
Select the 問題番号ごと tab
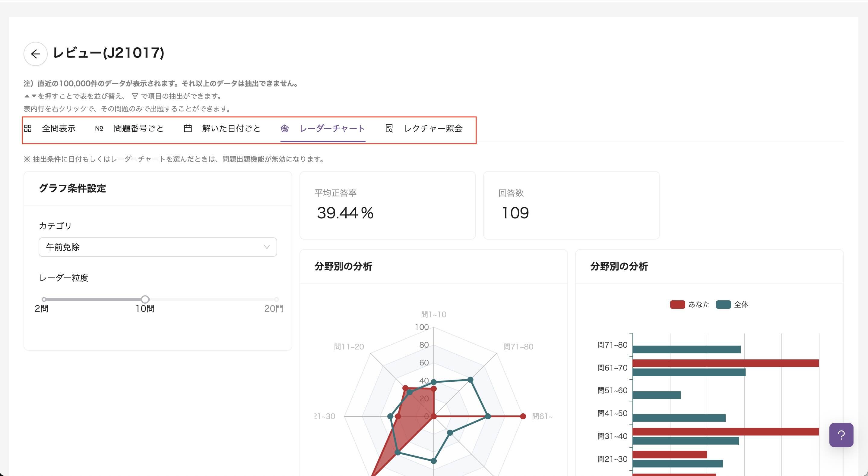coord(138,128)
